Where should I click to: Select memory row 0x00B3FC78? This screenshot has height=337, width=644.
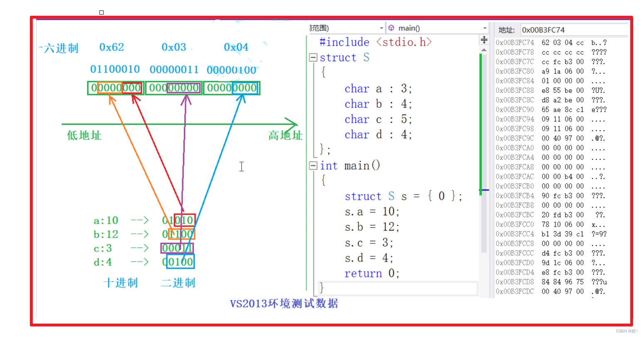pos(551,52)
